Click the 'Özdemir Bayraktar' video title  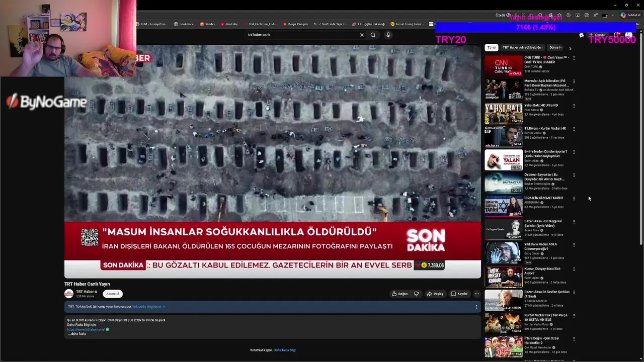pyautogui.click(x=544, y=177)
